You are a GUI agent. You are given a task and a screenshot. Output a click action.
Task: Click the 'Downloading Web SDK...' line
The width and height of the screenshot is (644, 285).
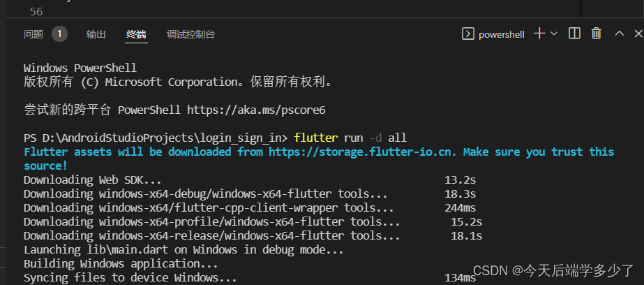coord(92,180)
